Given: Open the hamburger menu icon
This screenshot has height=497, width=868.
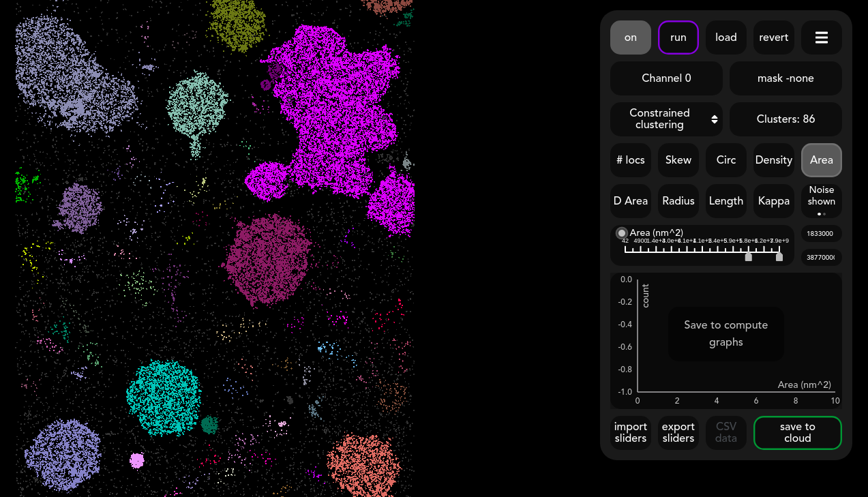Looking at the screenshot, I should [x=821, y=37].
